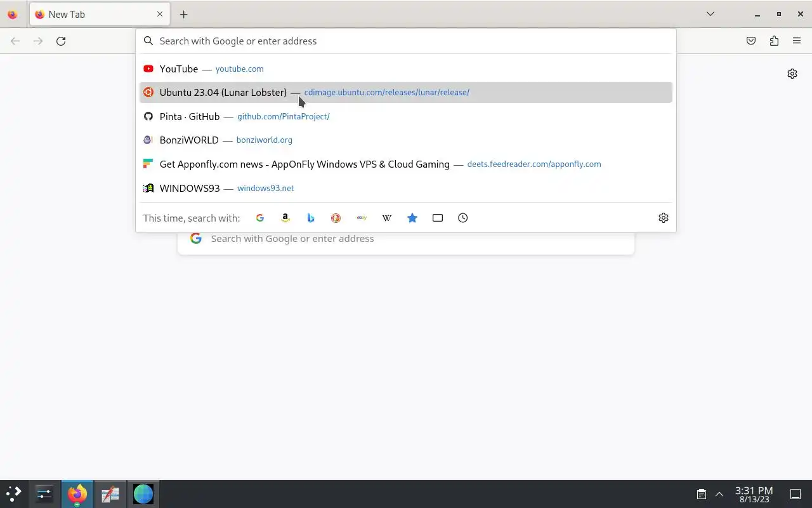Open Pinta GitHub suggestion
Viewport: 812px width, 508px height.
click(x=406, y=116)
